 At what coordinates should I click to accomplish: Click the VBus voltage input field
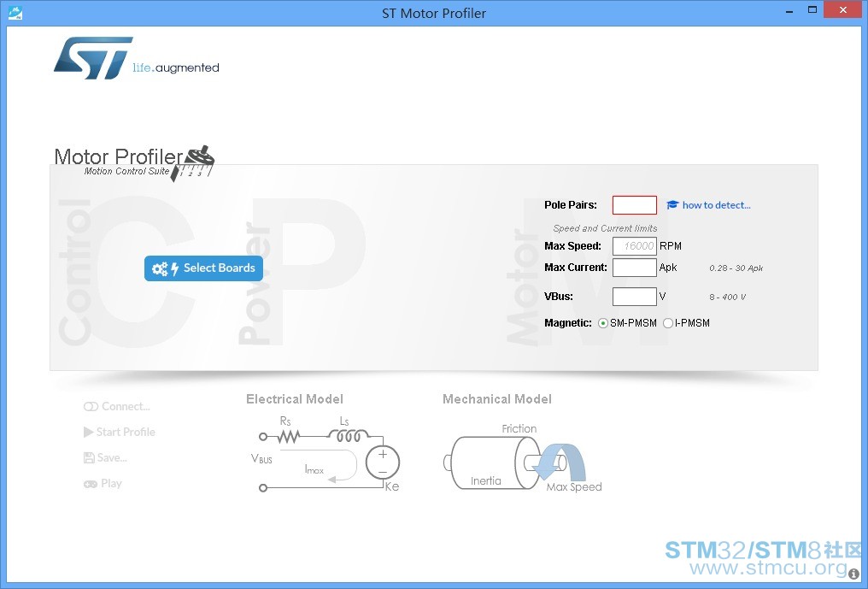(635, 297)
